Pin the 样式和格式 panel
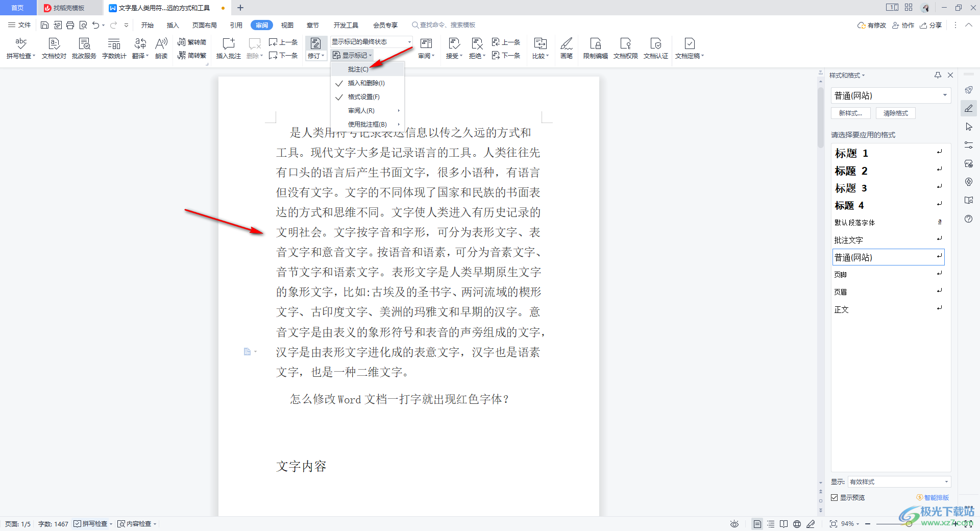 click(x=938, y=75)
